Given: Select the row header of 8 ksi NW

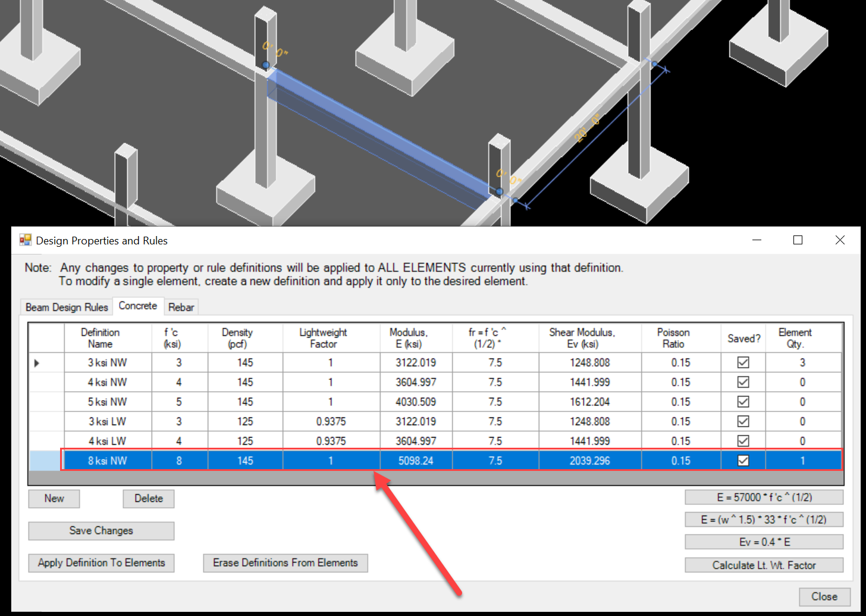Looking at the screenshot, I should point(47,461).
